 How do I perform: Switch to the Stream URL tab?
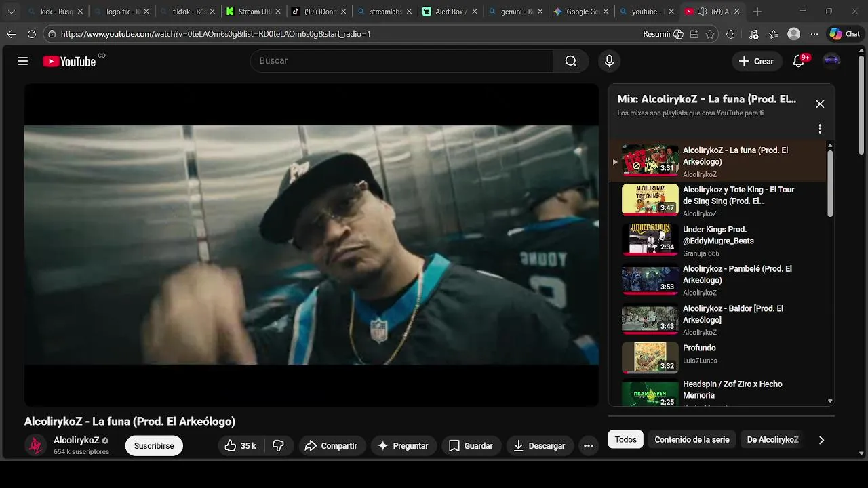click(252, 12)
